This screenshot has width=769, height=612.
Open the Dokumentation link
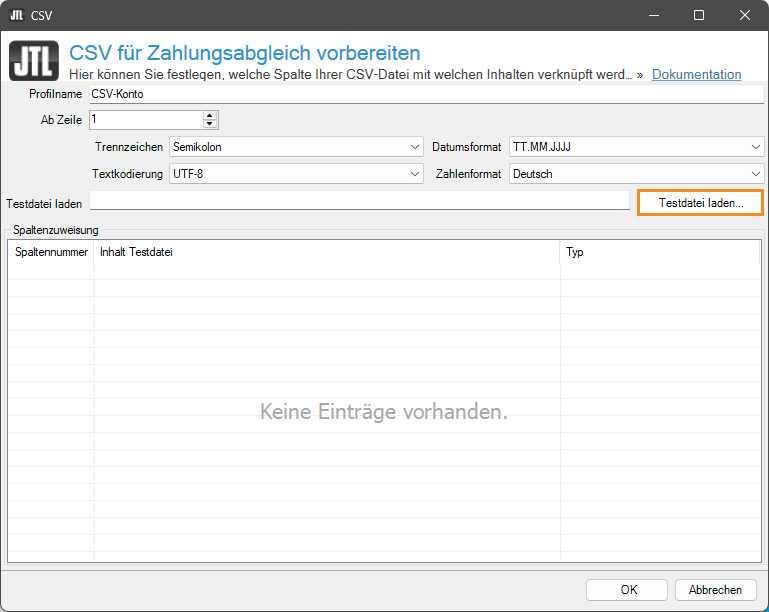[696, 75]
